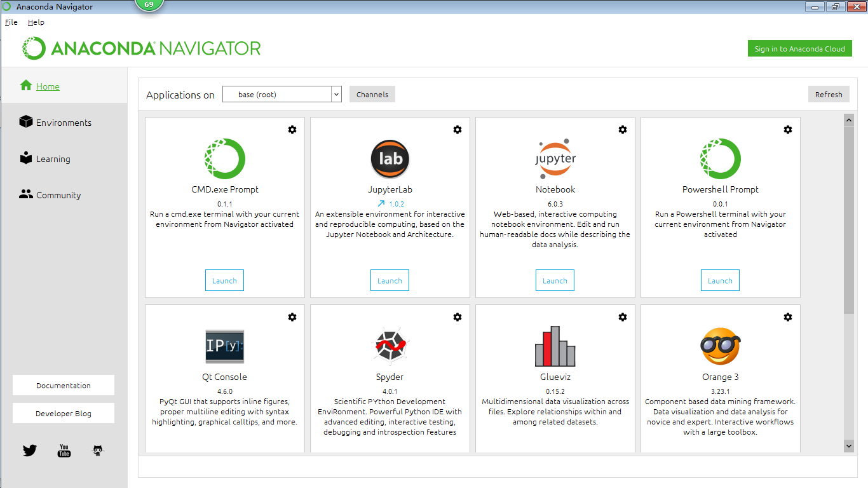Open settings gear for Glueviz card
Screen dimensions: 868x488
click(x=623, y=317)
